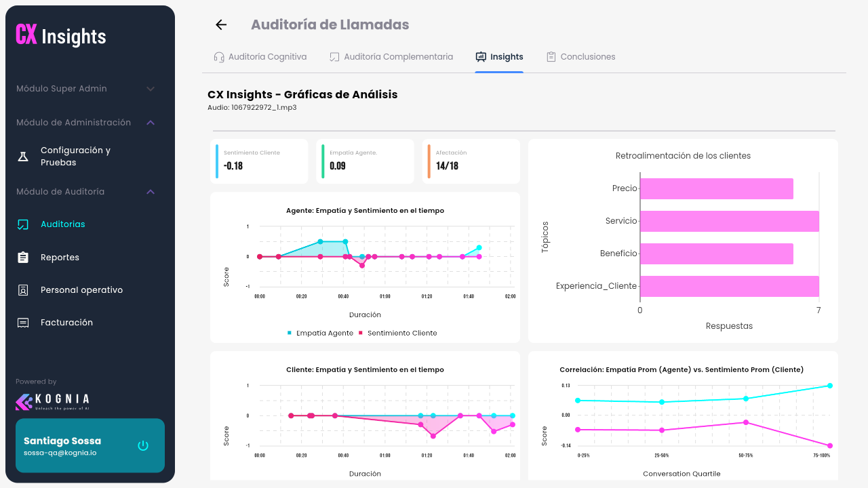Click the Módulo Super Admin label
The height and width of the screenshot is (488, 868).
tap(62, 89)
